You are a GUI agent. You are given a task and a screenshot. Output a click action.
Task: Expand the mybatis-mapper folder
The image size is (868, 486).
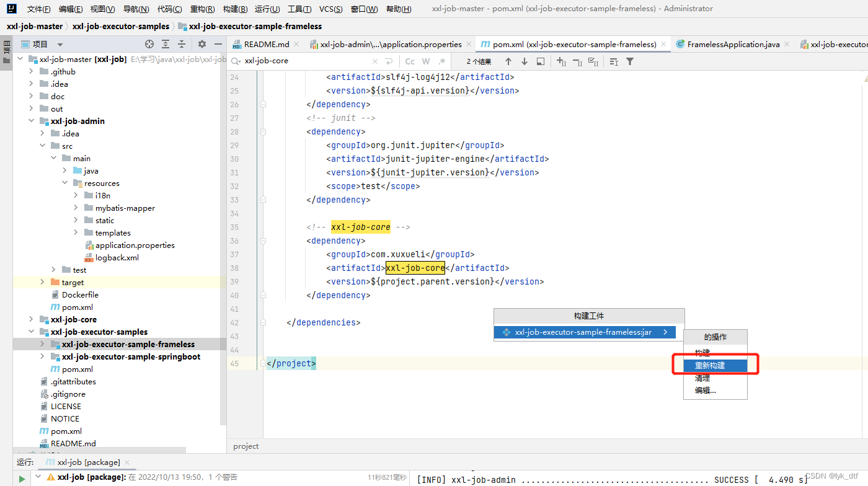point(76,208)
